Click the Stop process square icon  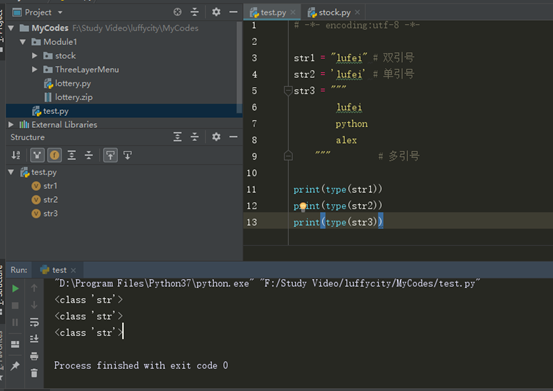tap(15, 305)
